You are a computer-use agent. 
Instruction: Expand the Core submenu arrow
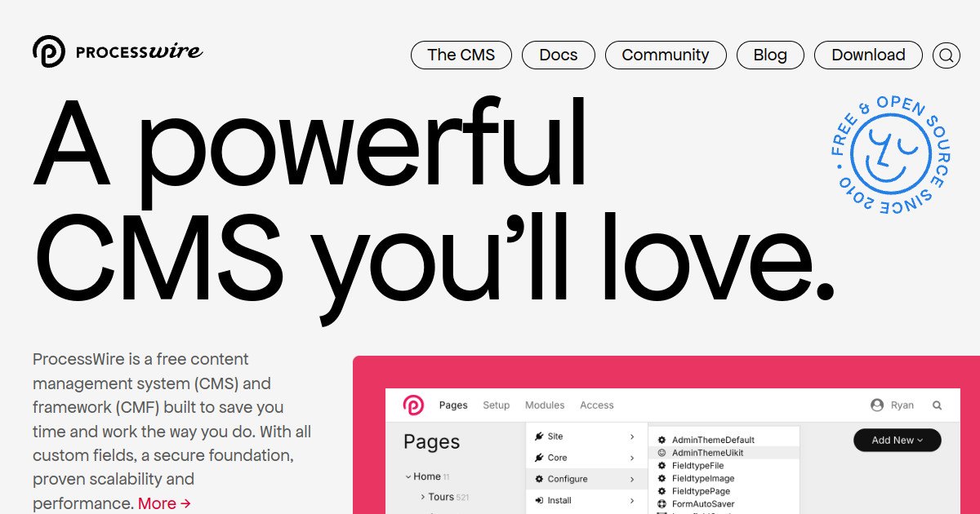click(632, 458)
